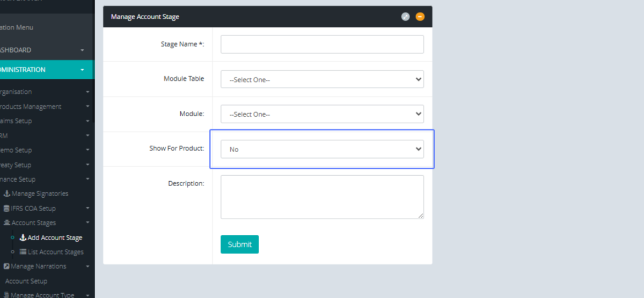644x298 pixels.
Task: Open the Account Setup link
Action: coord(26,281)
